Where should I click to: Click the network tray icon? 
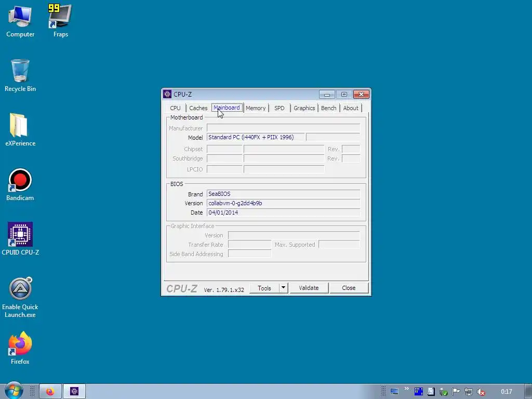(468, 392)
